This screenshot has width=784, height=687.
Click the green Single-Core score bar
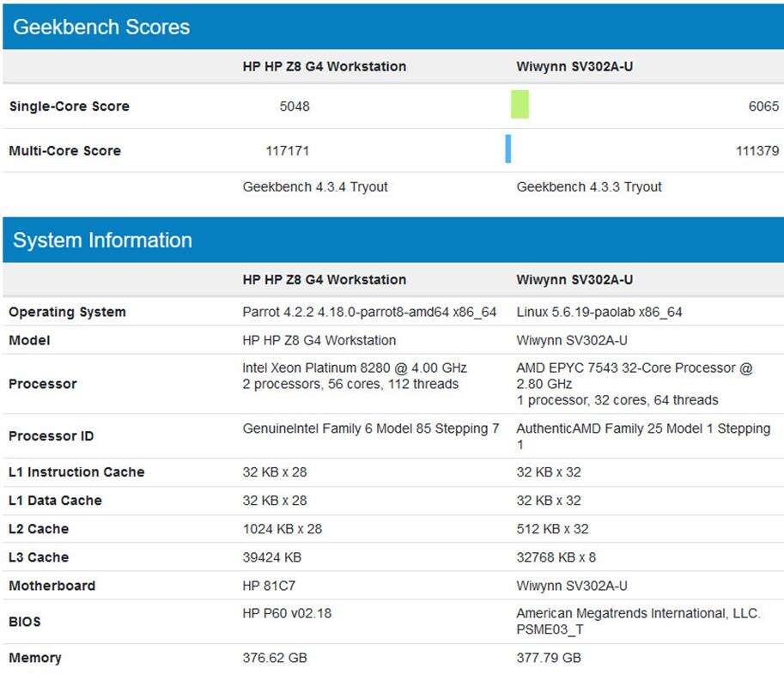(520, 105)
